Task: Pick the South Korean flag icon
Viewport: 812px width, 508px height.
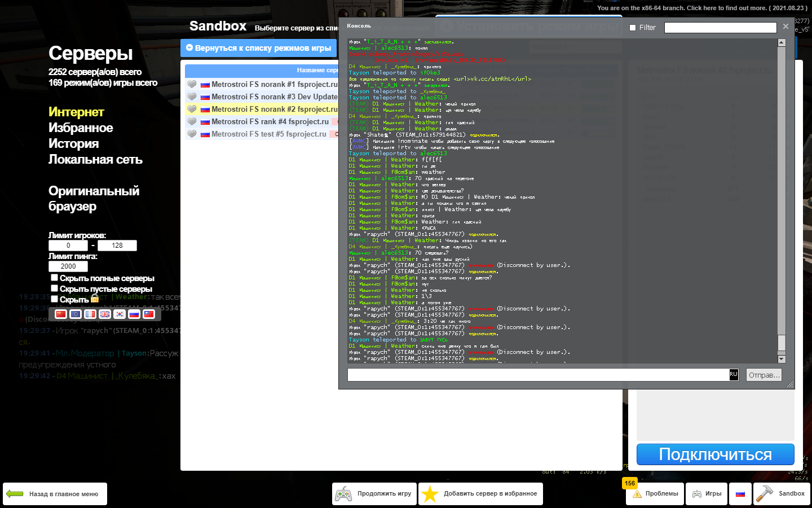Action: [x=120, y=314]
